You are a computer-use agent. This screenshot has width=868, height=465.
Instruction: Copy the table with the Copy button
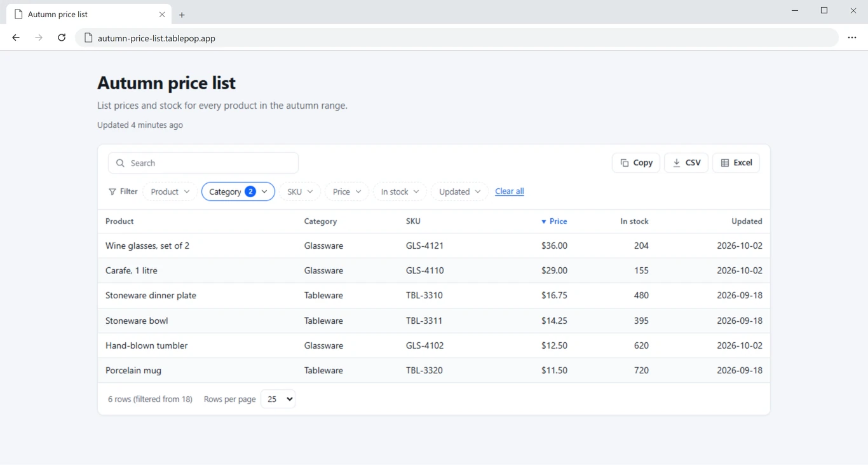click(636, 163)
